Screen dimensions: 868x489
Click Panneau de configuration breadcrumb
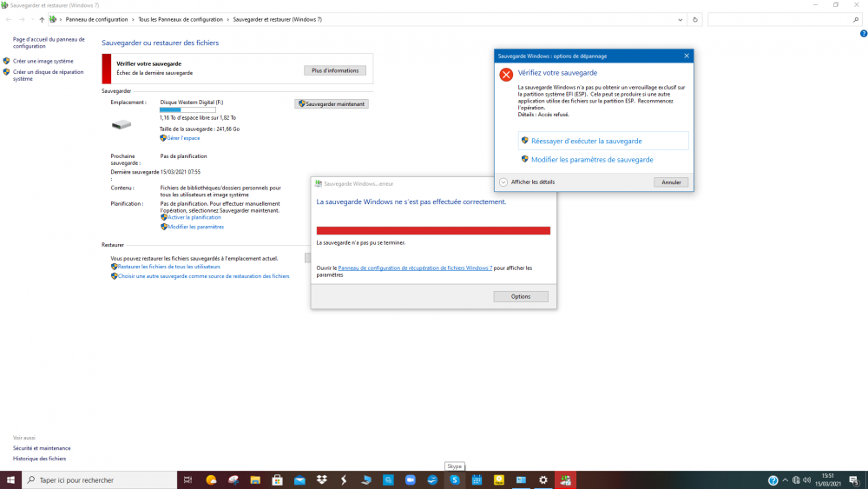97,19
